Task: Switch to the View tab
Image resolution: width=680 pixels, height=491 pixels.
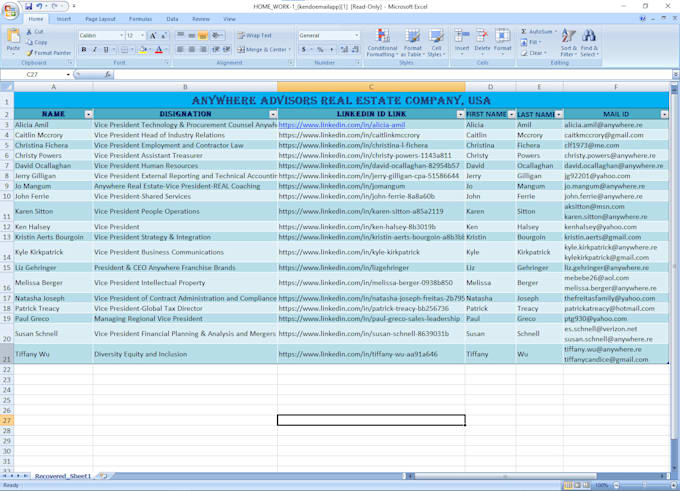Action: coord(229,19)
